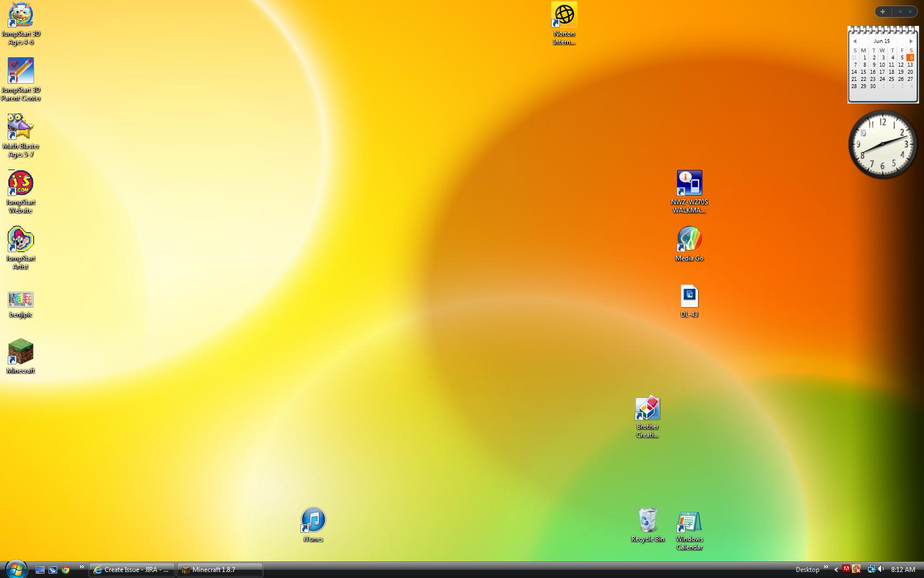Click the Show Desktop Quick Launch icon
Image resolution: width=924 pixels, height=578 pixels.
(40, 570)
